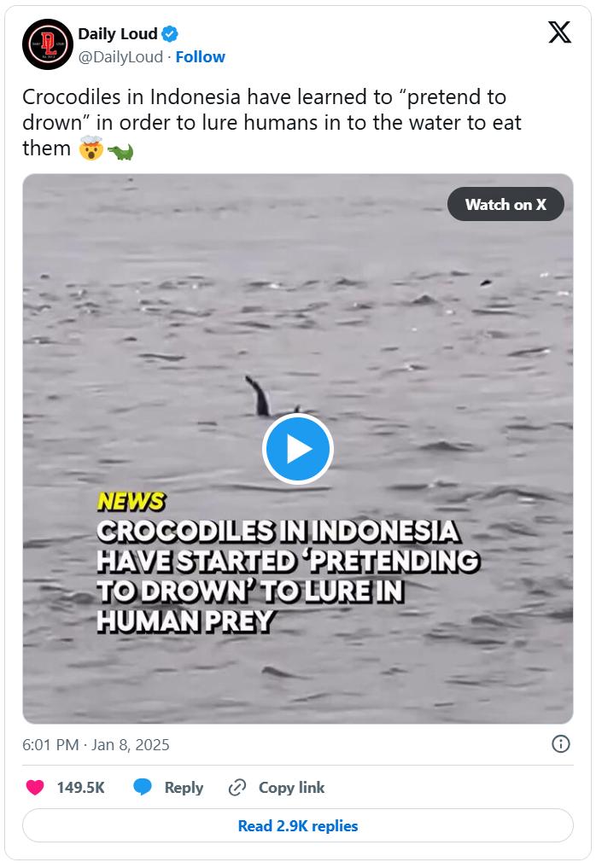Click the tweet text about crocodiles
Image resolution: width=596 pixels, height=868 pixels.
[272, 123]
